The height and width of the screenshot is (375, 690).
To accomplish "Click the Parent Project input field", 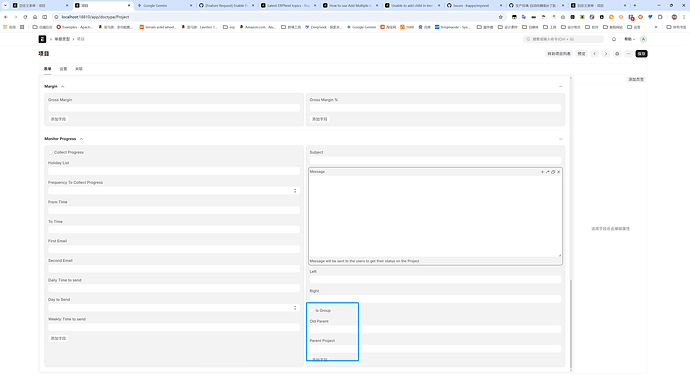I will point(435,349).
